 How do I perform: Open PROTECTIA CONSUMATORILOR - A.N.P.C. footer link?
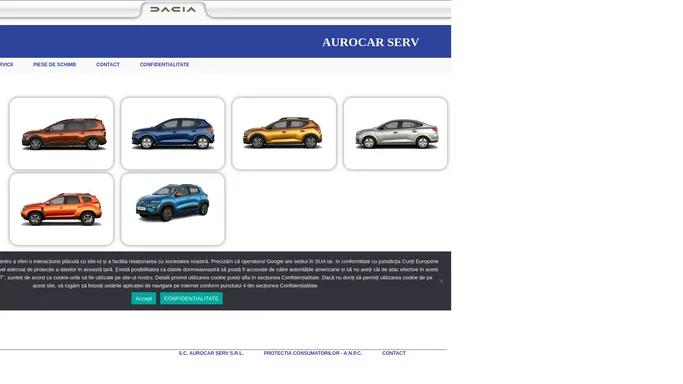click(313, 353)
